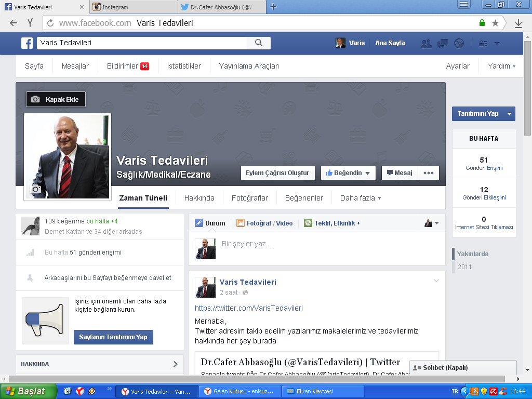
Task: Switch to Gelen Kutusu taskbar window
Action: (240, 391)
